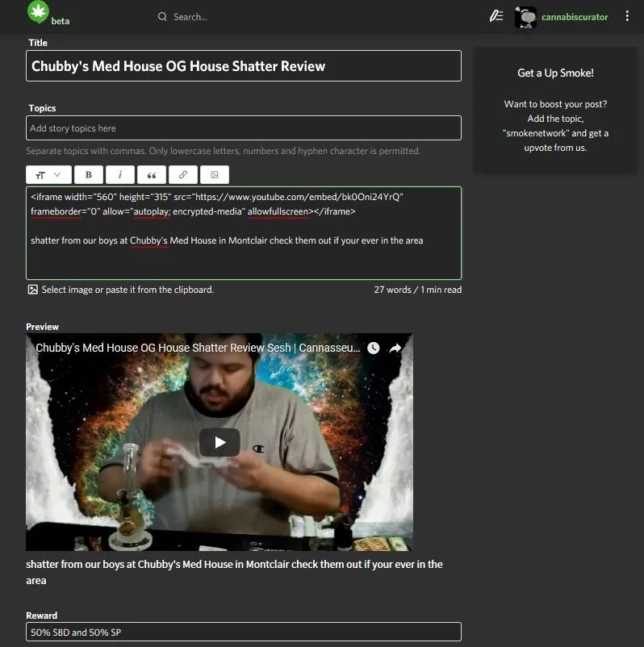644x647 pixels.
Task: Toggle bold formatting in editor toolbar
Action: coord(88,175)
